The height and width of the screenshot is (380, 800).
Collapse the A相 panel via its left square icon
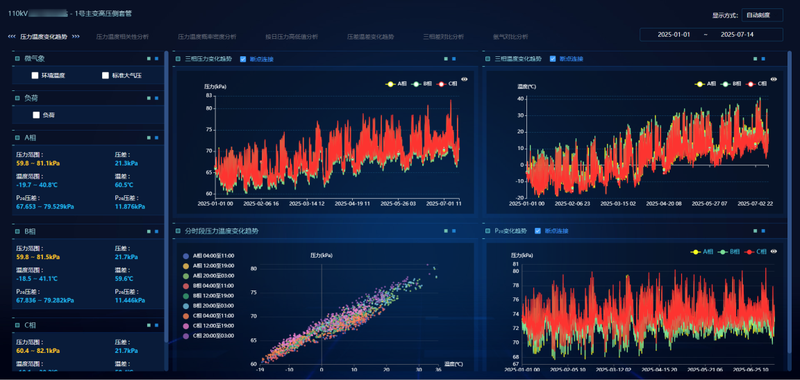(17, 138)
